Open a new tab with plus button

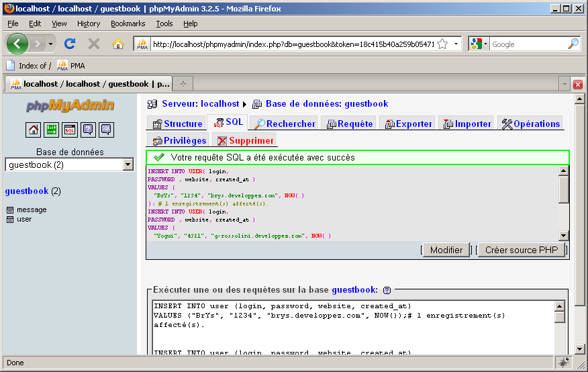coord(183,84)
